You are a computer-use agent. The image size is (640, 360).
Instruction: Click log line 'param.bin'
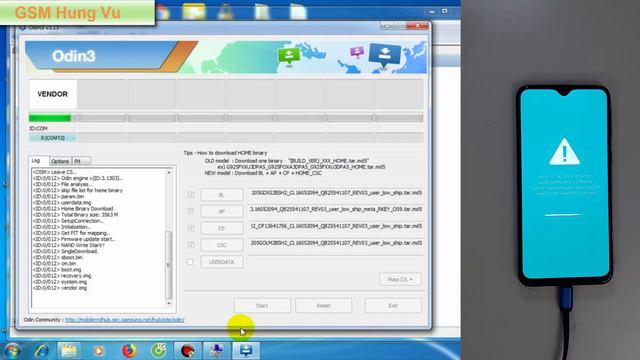pyautogui.click(x=58, y=196)
